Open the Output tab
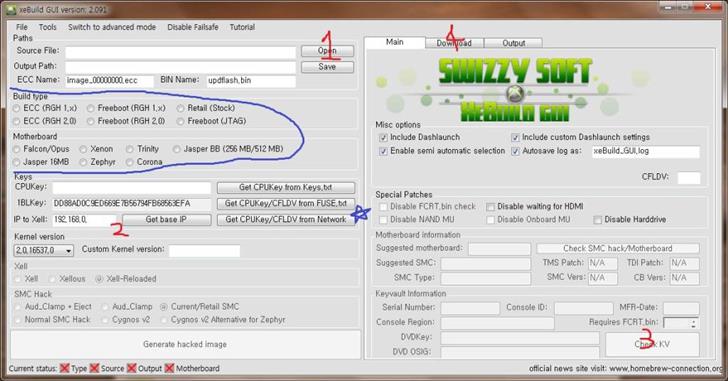Viewport: 728px width, 381px height. pyautogui.click(x=514, y=43)
